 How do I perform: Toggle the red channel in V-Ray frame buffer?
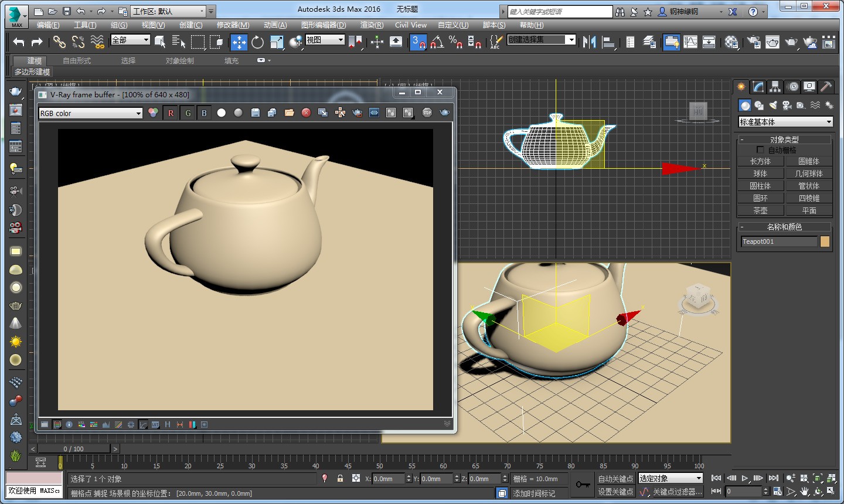tap(171, 113)
